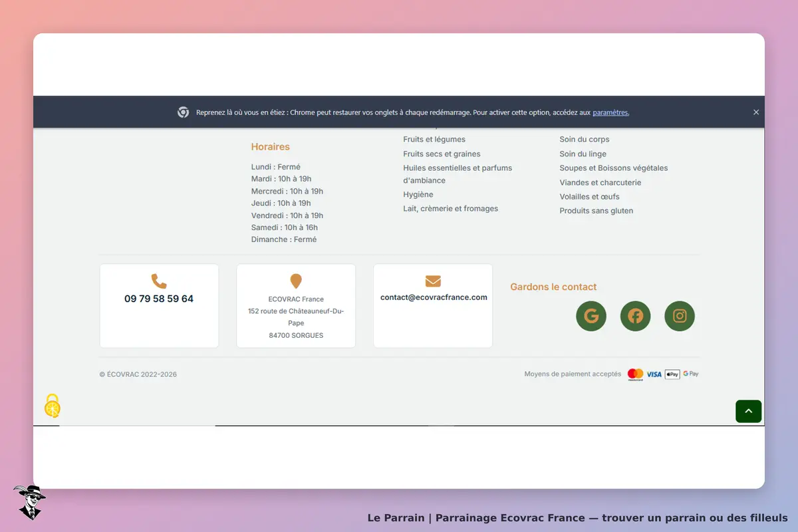Click the Chrome logo in notification bar
The image size is (798, 532).
click(x=184, y=112)
